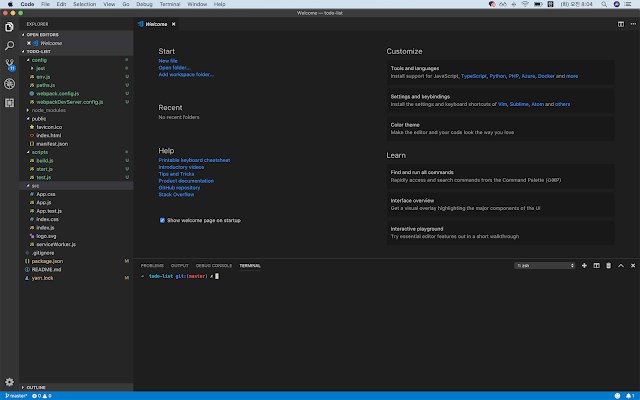
Task: Open errors and warnings count in status bar
Action: [x=42, y=396]
